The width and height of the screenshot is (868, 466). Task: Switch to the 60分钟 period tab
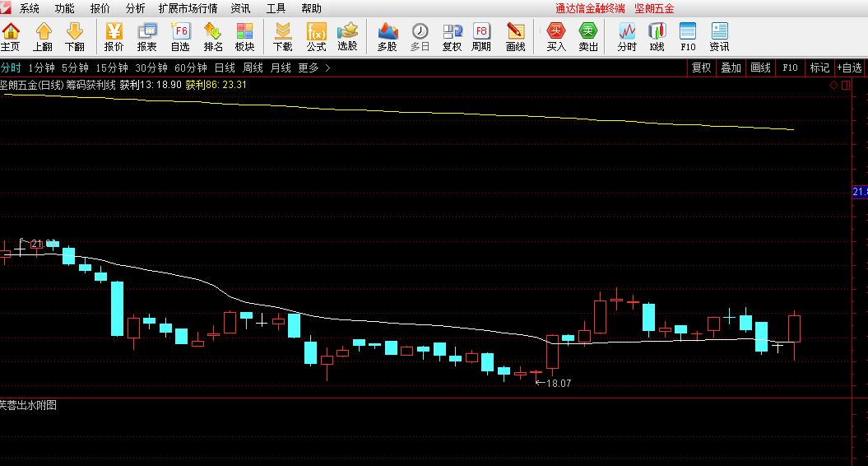(x=190, y=68)
